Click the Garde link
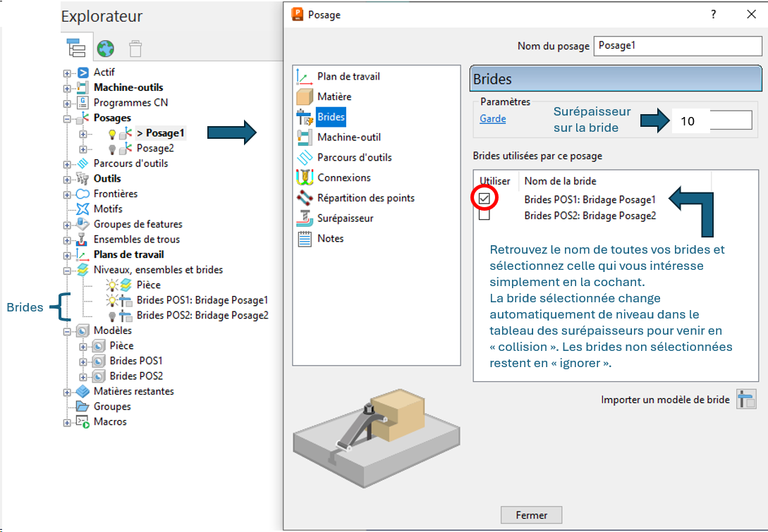Screen dimensions: 768x532 (x=492, y=119)
